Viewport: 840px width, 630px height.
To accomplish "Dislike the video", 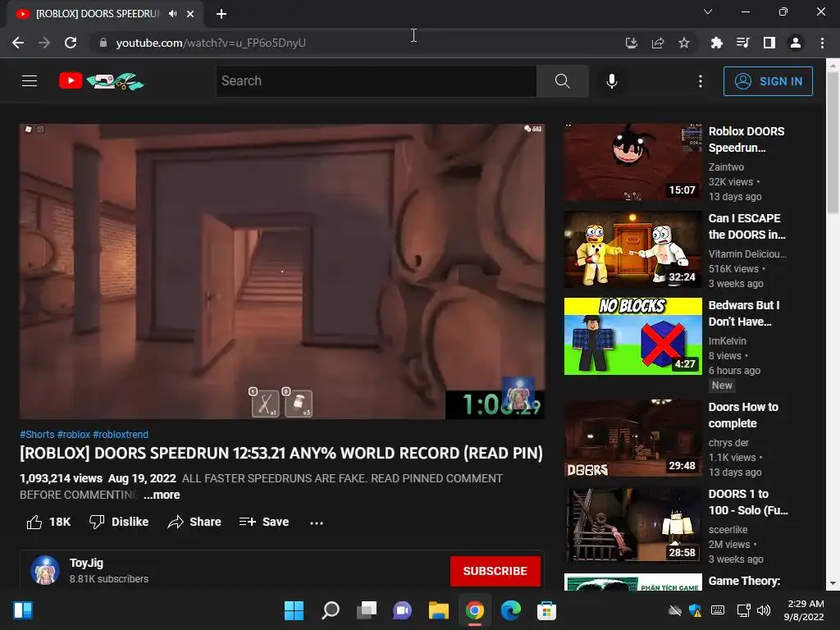I will [118, 522].
